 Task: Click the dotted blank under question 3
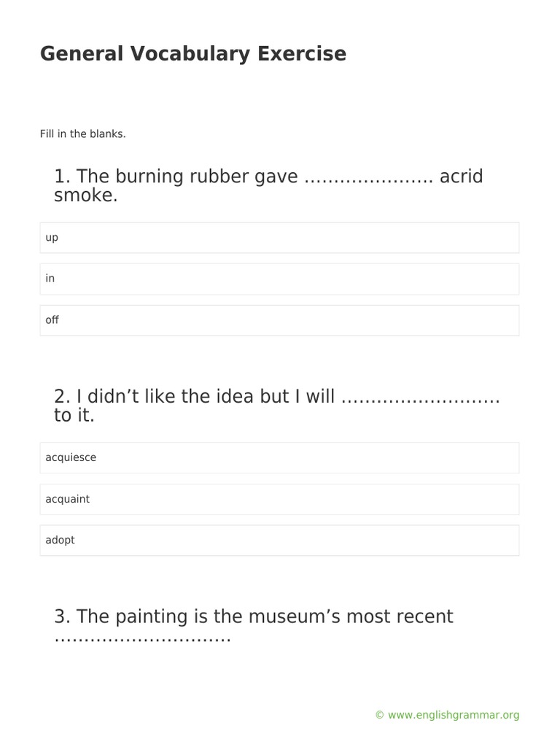143,637
